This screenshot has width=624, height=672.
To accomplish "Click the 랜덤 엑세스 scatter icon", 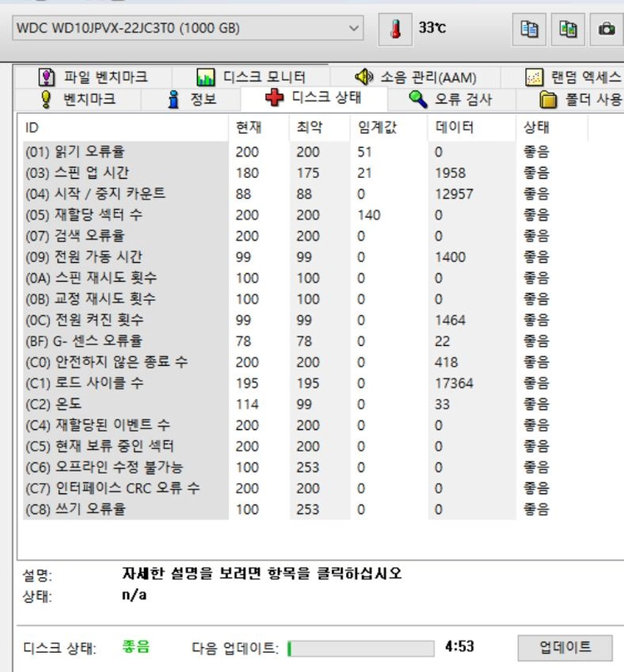I will [534, 77].
